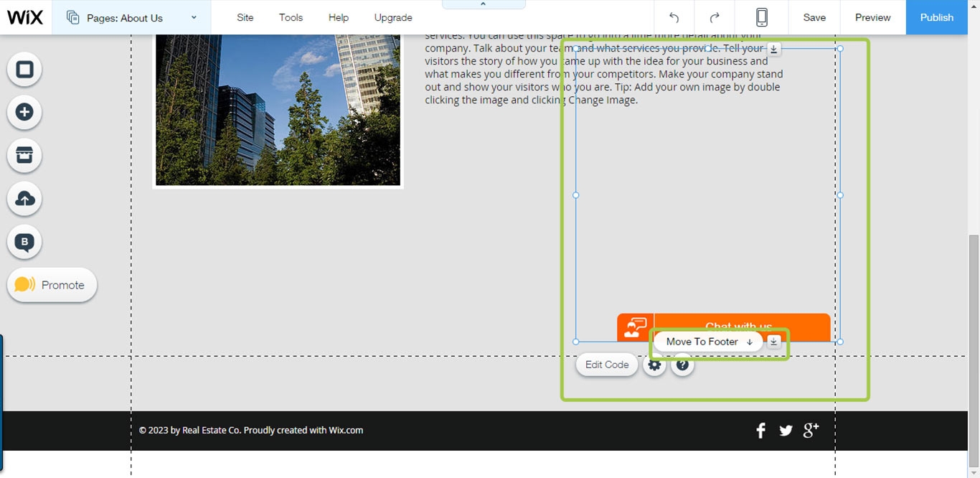Redo the last undone action
The height and width of the screenshot is (478, 980).
(x=715, y=17)
